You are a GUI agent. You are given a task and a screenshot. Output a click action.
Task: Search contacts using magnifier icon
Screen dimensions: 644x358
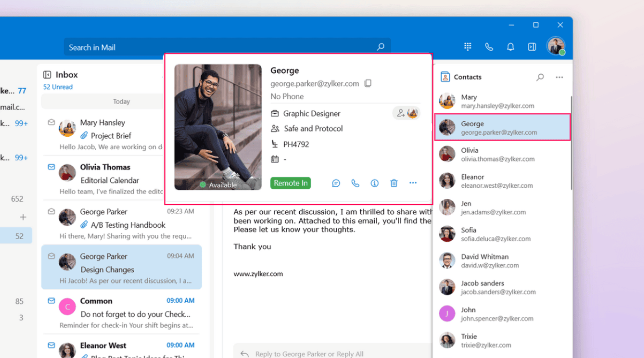(x=540, y=77)
